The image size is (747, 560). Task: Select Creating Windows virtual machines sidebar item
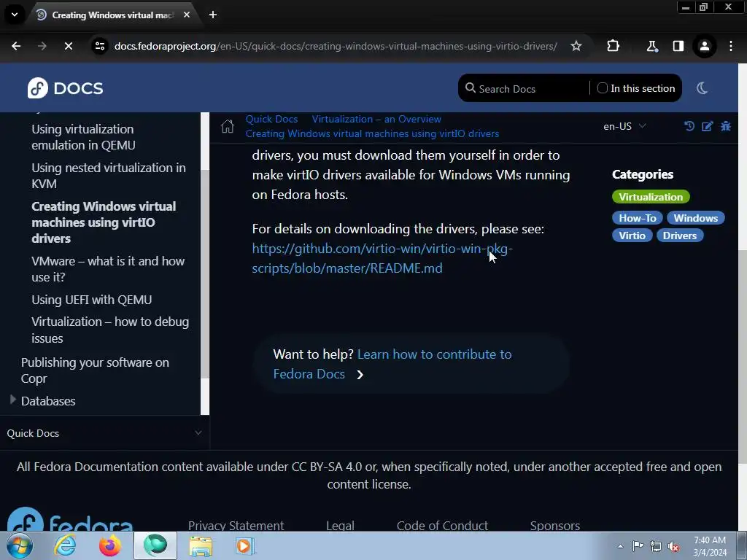tap(104, 222)
